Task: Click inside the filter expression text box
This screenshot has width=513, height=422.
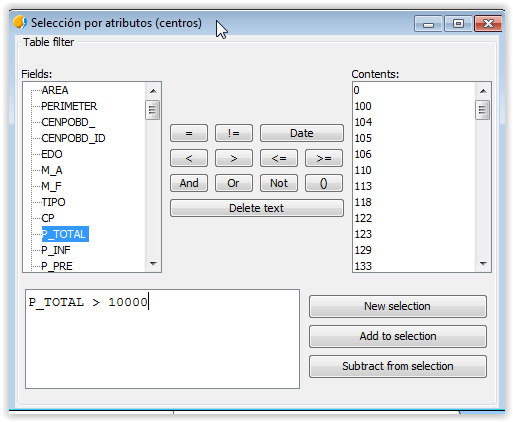Action: 162,339
